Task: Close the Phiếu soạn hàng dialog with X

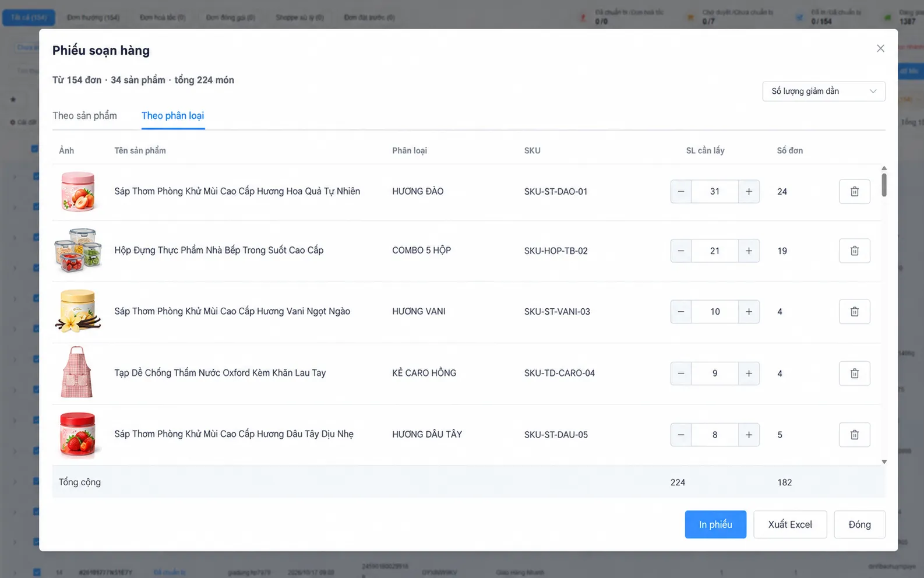Action: pyautogui.click(x=880, y=48)
